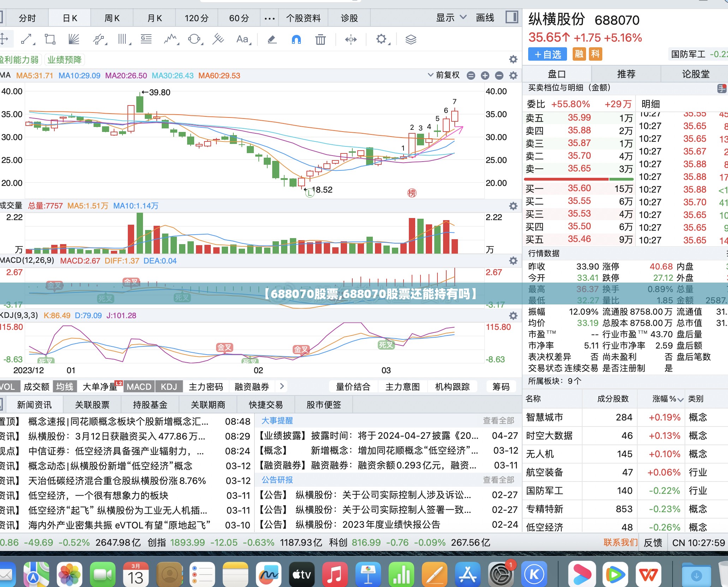Toggle the 均线 indicator button
Image resolution: width=728 pixels, height=587 pixels.
point(65,387)
